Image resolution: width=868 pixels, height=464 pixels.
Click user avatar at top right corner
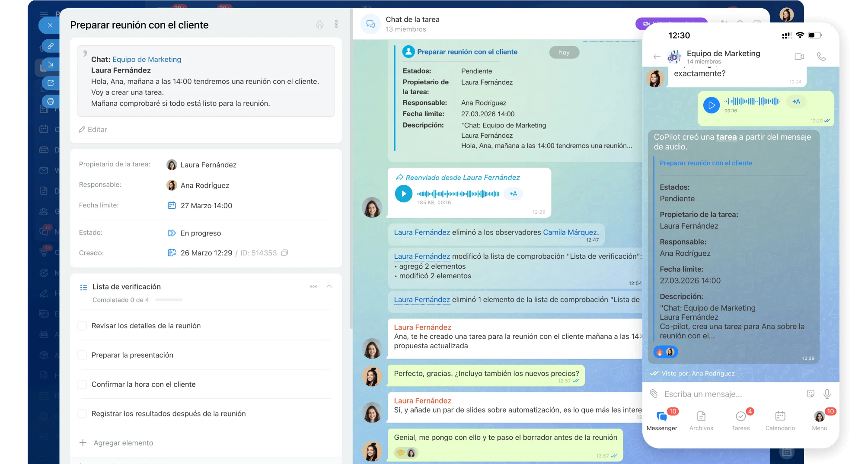[787, 14]
